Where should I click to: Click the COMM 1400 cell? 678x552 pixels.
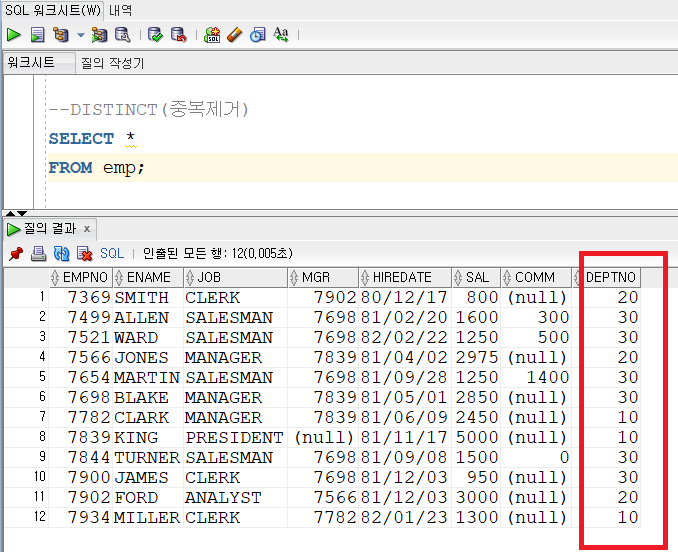click(x=536, y=377)
